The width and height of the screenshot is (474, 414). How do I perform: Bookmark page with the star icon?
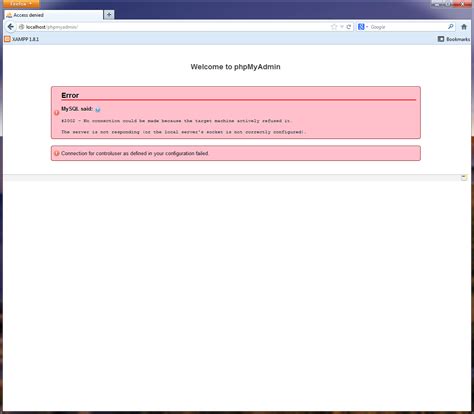334,27
